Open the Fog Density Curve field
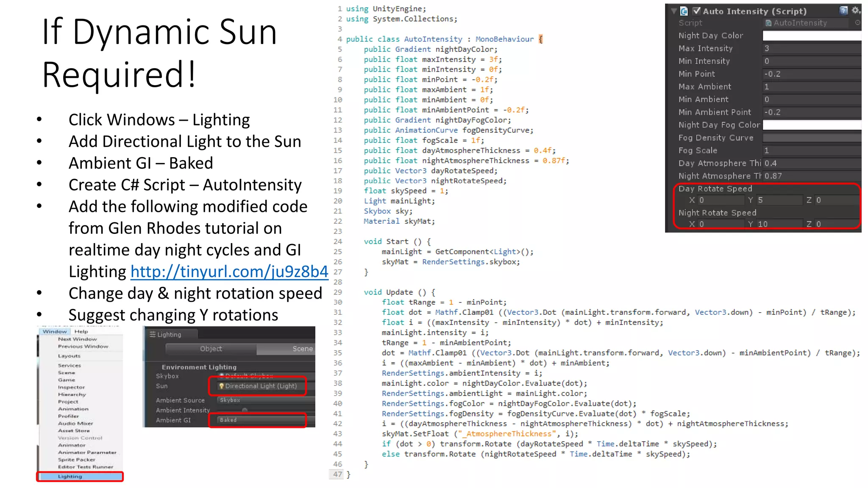Viewport: 868px width, 488px height. (812, 138)
